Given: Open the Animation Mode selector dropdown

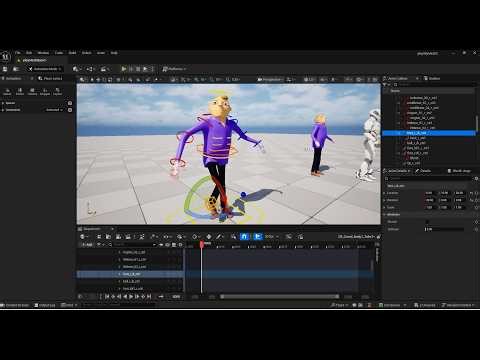Looking at the screenshot, I should [45, 69].
